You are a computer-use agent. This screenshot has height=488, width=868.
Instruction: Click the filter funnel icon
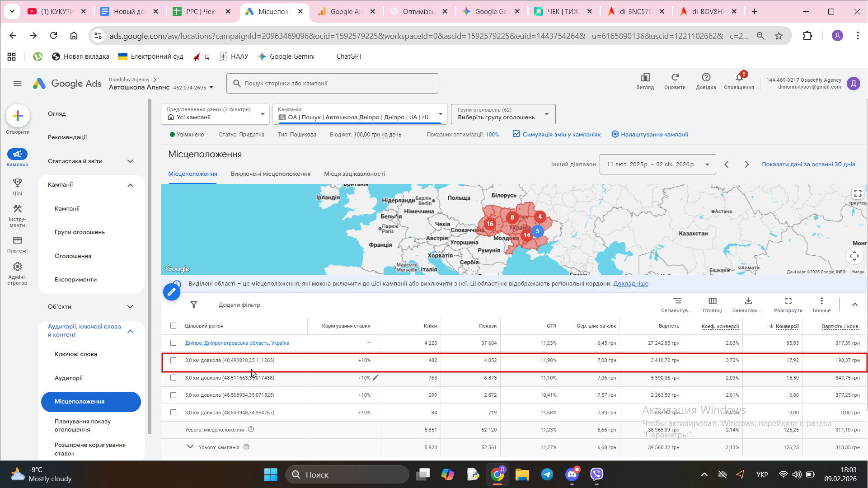(194, 305)
